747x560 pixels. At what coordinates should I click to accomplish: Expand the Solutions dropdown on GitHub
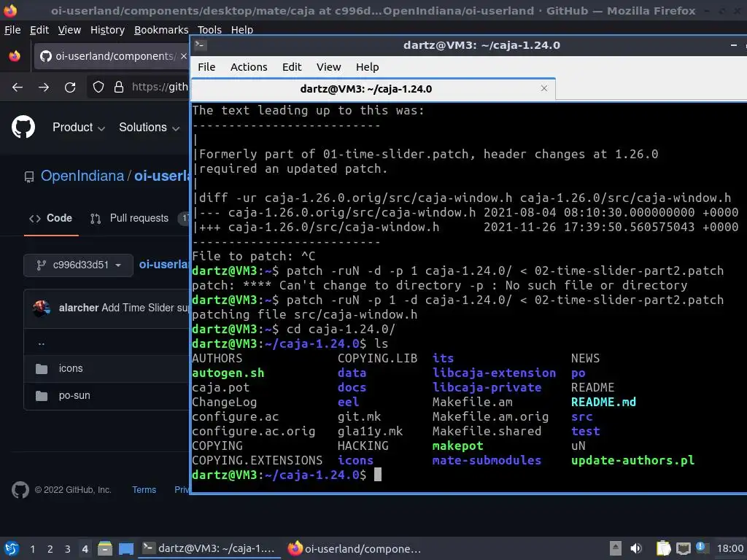tap(149, 127)
